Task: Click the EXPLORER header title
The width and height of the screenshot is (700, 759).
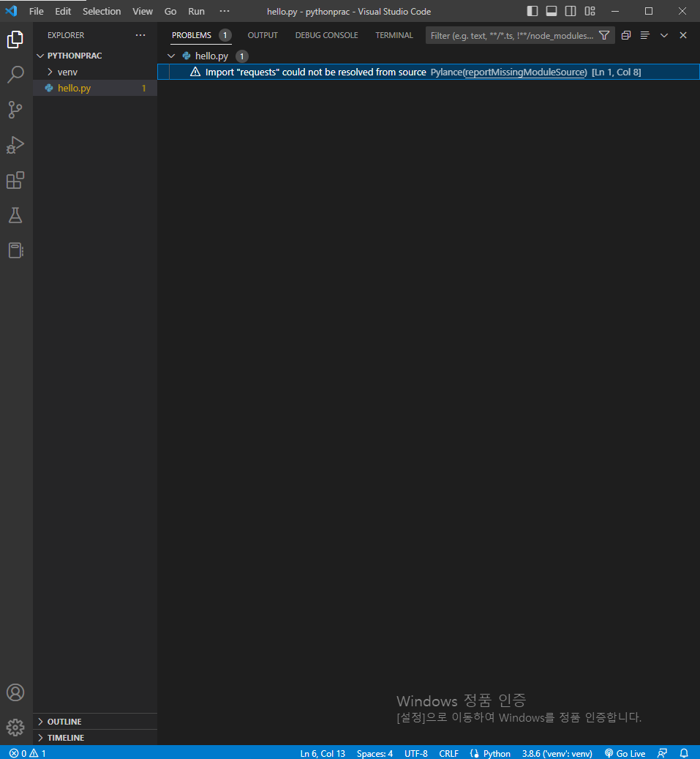Action: coord(66,35)
